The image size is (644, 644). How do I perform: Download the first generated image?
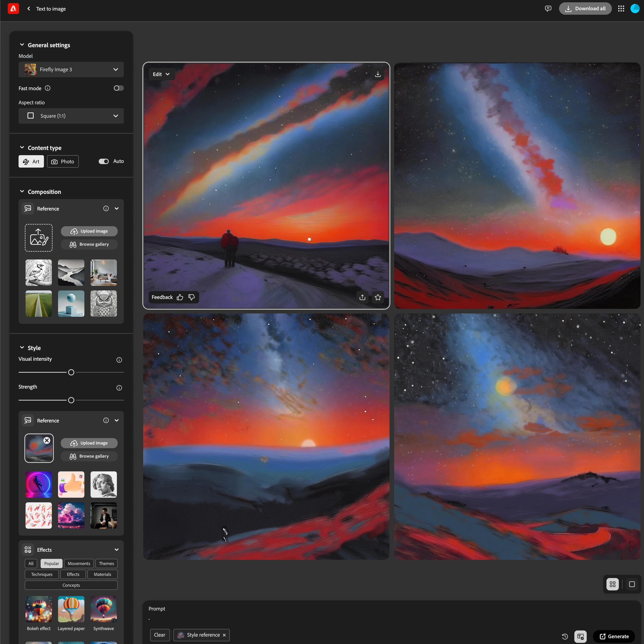click(x=378, y=74)
